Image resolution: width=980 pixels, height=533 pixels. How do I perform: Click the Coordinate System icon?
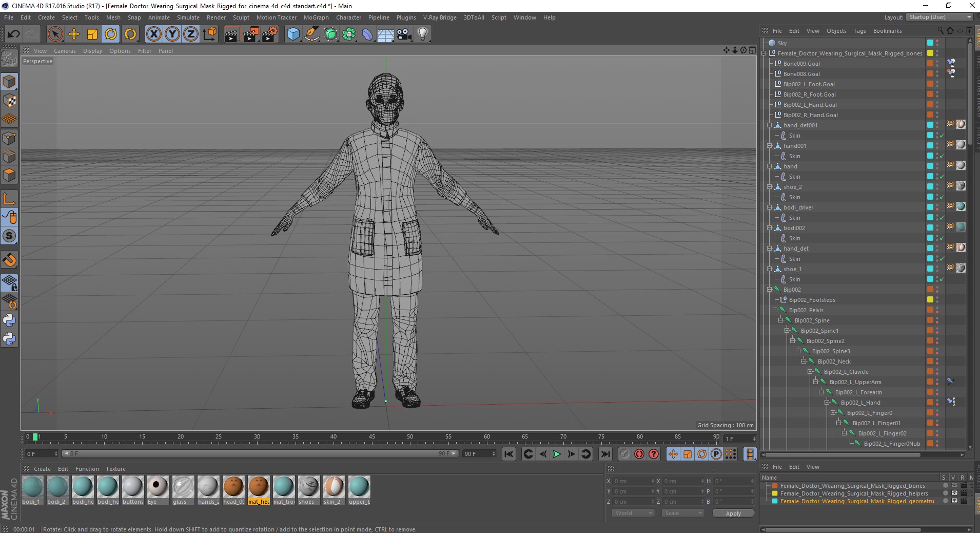(210, 34)
